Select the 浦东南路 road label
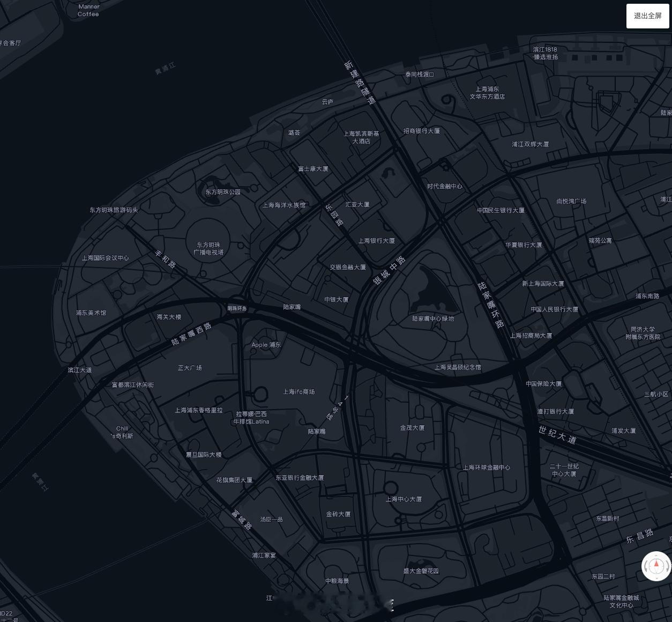The image size is (672, 622). click(x=647, y=296)
